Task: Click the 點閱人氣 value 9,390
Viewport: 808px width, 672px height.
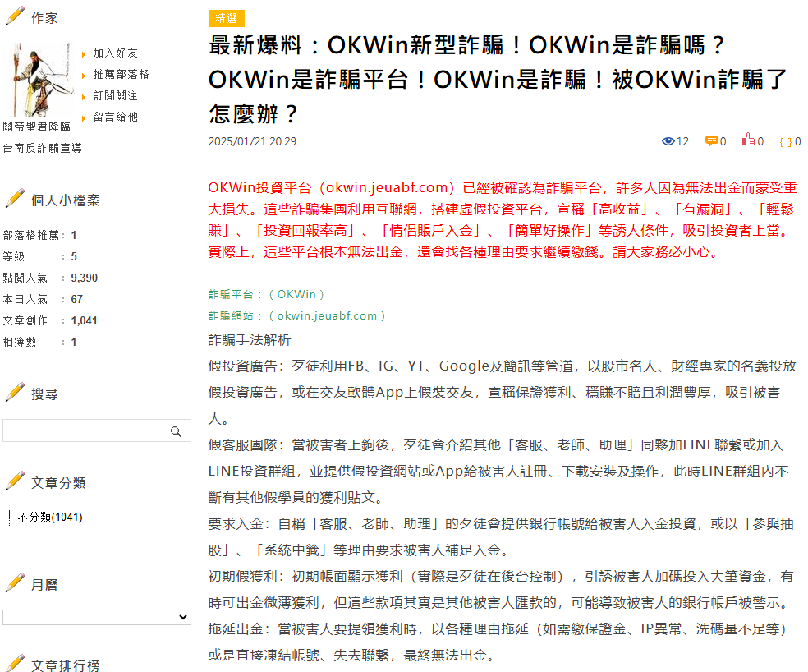Action: click(x=85, y=278)
